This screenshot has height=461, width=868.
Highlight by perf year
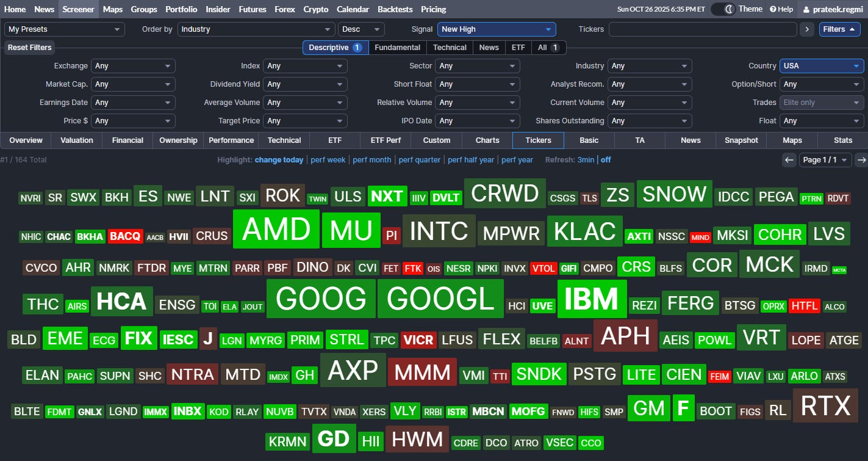pos(517,160)
